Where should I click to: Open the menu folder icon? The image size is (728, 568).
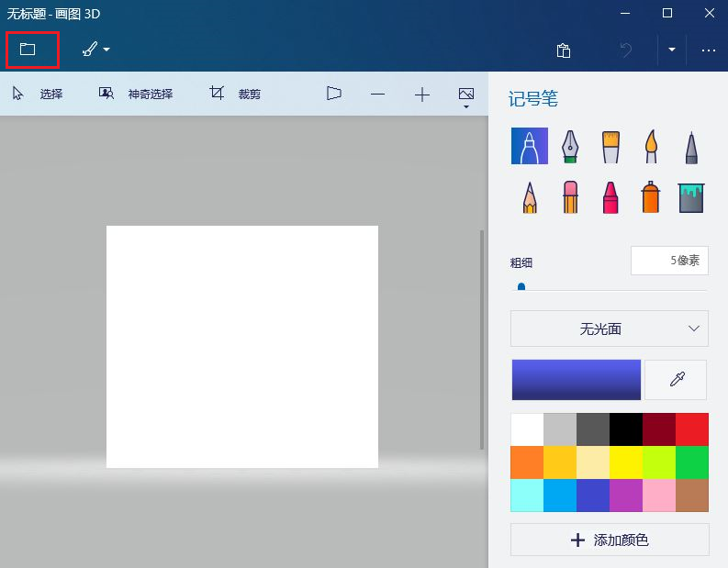[x=28, y=50]
